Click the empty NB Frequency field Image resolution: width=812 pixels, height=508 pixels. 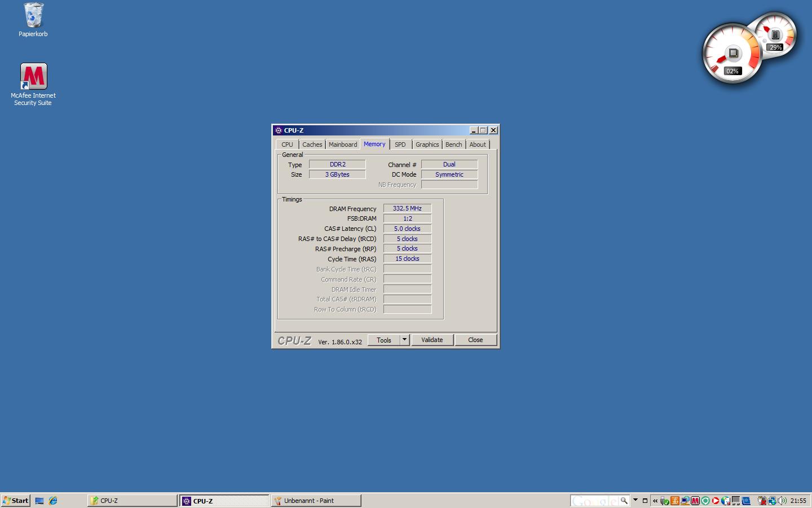(x=449, y=185)
